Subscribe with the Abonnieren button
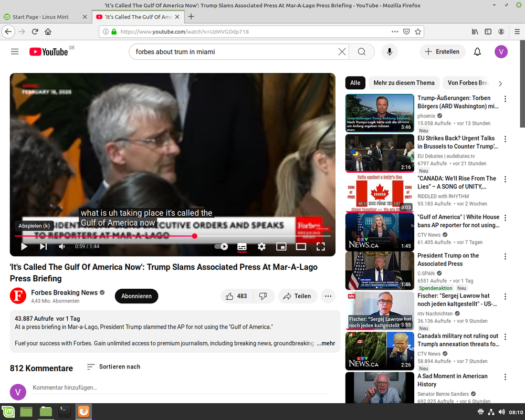The height and width of the screenshot is (420, 525). (x=136, y=296)
